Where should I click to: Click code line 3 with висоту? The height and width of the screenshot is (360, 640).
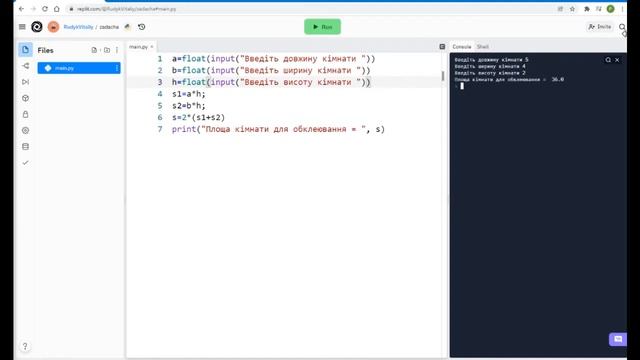[x=271, y=82]
